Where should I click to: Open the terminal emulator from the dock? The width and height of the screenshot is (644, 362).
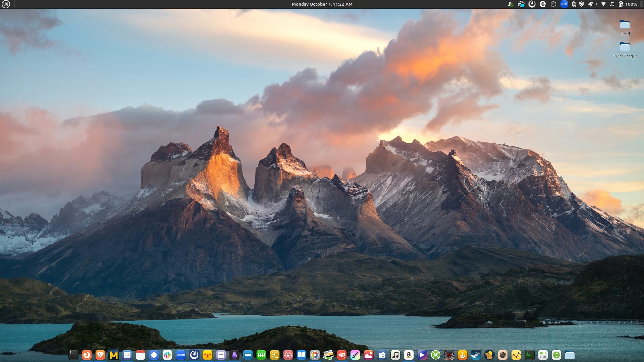pyautogui.click(x=73, y=355)
